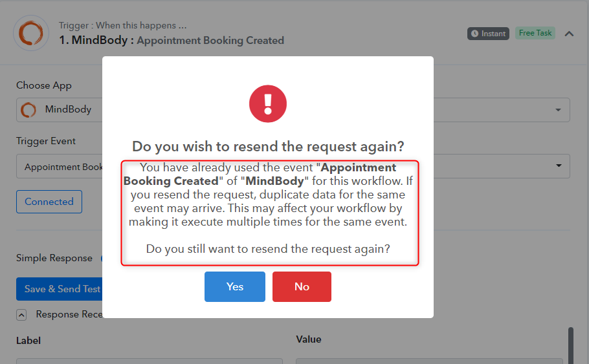The width and height of the screenshot is (589, 364).
Task: Open the Trigger Event dropdown arrow
Action: click(559, 166)
